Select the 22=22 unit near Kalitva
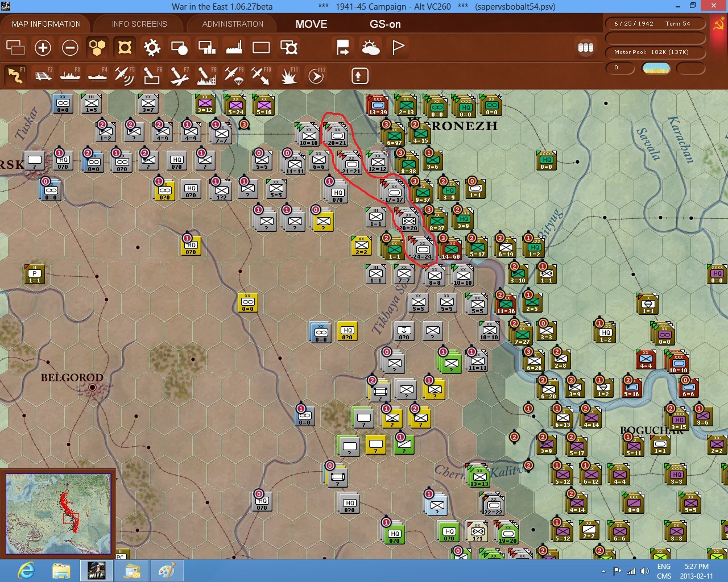The image size is (728, 582). (x=493, y=504)
